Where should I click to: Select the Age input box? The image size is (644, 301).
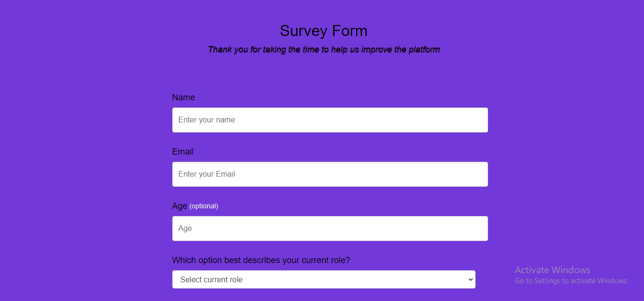[x=330, y=229]
